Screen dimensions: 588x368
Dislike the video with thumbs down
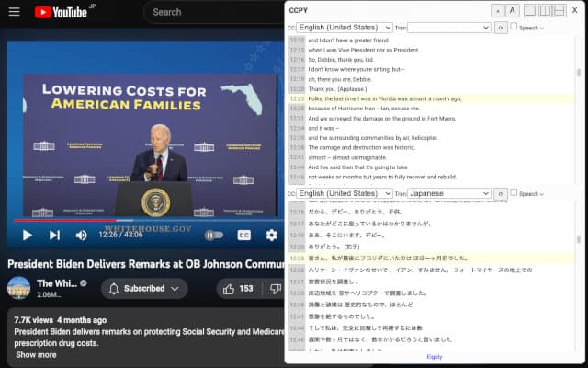tap(276, 288)
